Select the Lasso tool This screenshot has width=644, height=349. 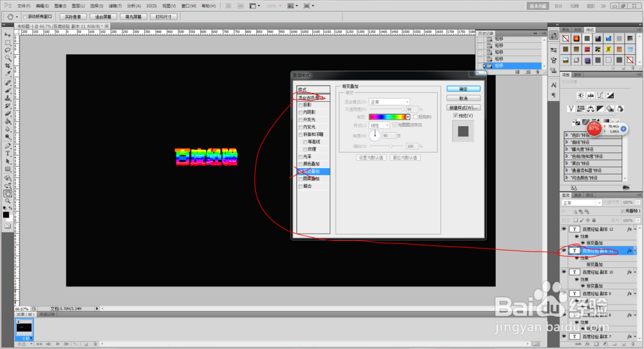pos(8,50)
